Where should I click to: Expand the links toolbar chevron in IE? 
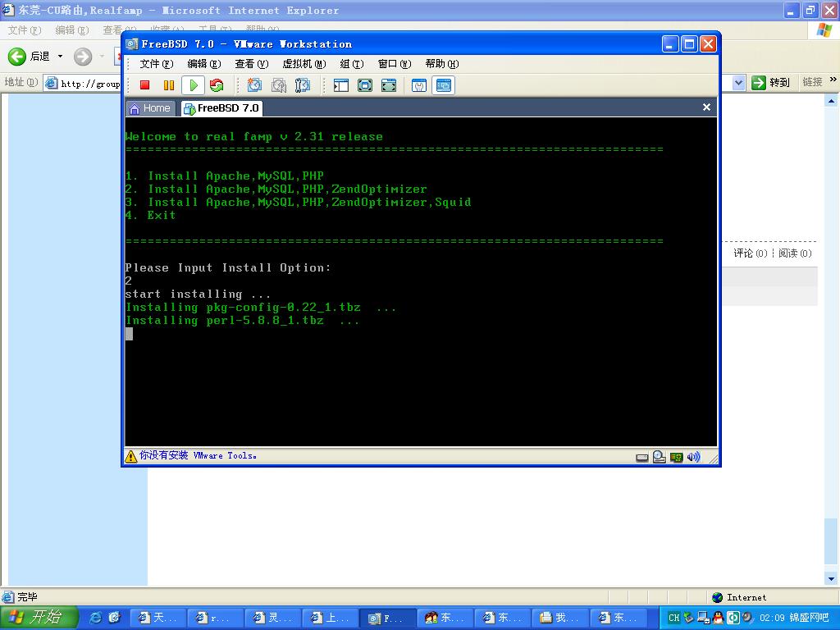point(833,80)
